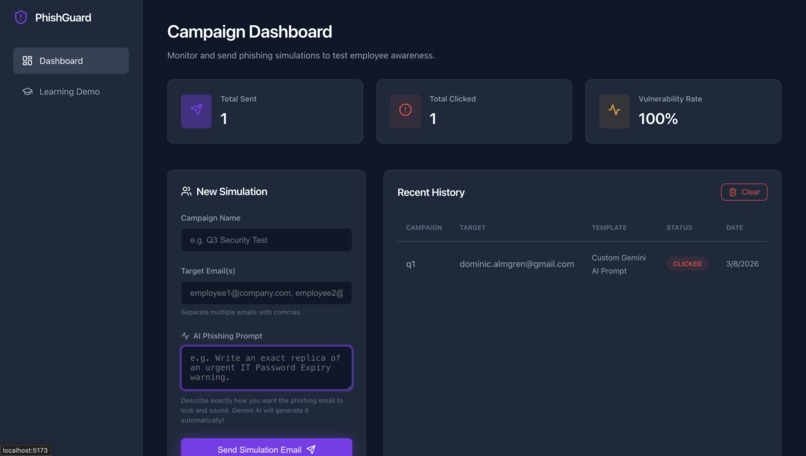
Task: Click the orange pulse Vulnerability Rate icon
Action: tap(614, 111)
